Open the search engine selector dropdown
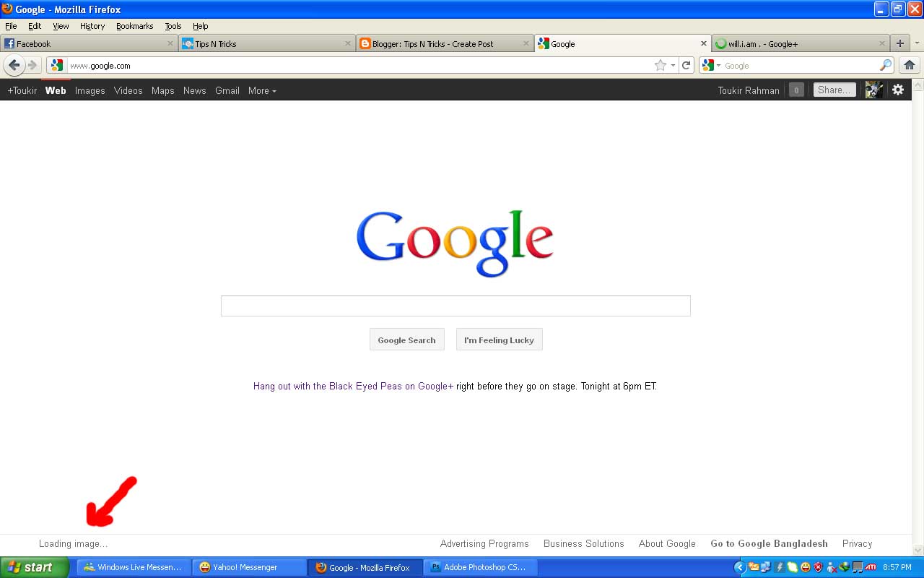 [711, 65]
